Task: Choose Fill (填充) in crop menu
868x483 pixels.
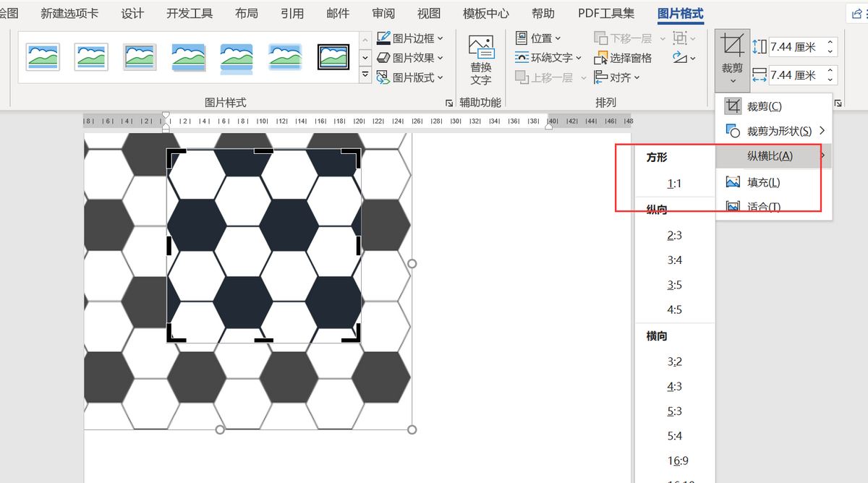Action: 763,182
